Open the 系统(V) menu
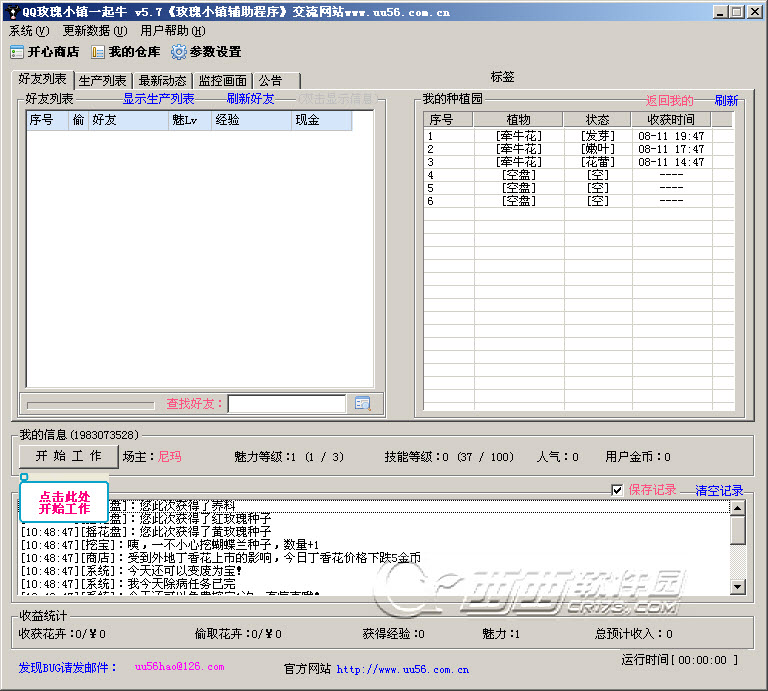 click(x=29, y=31)
